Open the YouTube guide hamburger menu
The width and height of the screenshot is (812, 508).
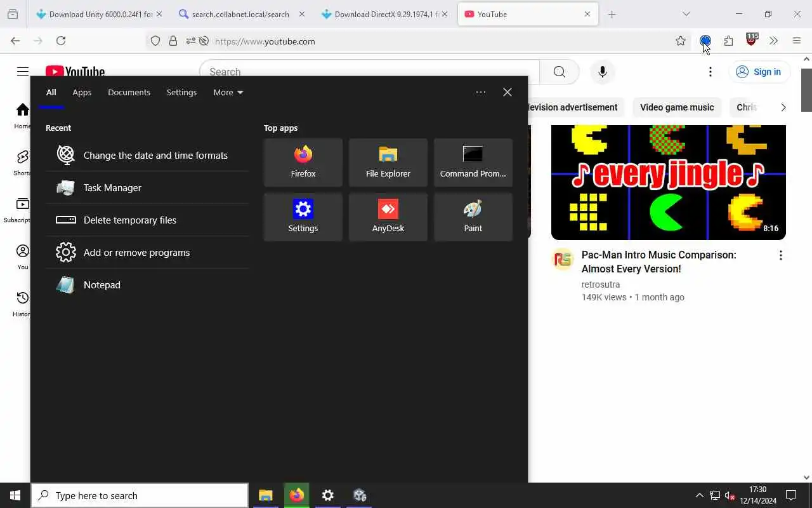tap(23, 72)
